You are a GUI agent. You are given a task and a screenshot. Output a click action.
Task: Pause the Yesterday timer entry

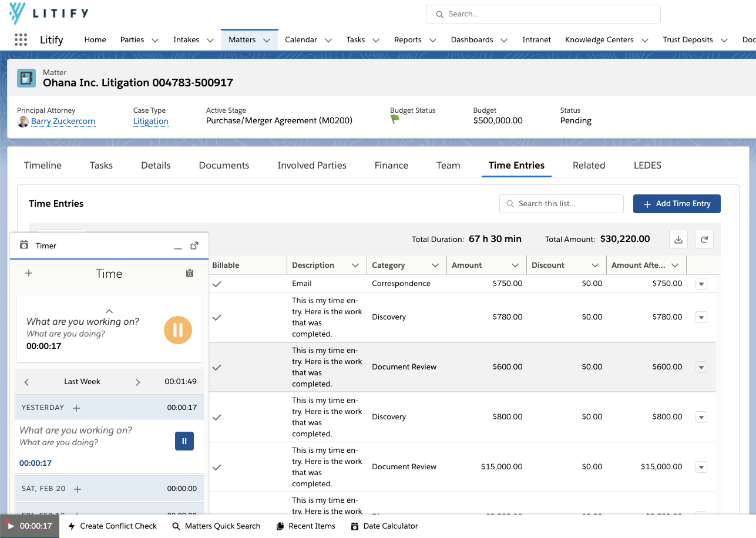(184, 441)
